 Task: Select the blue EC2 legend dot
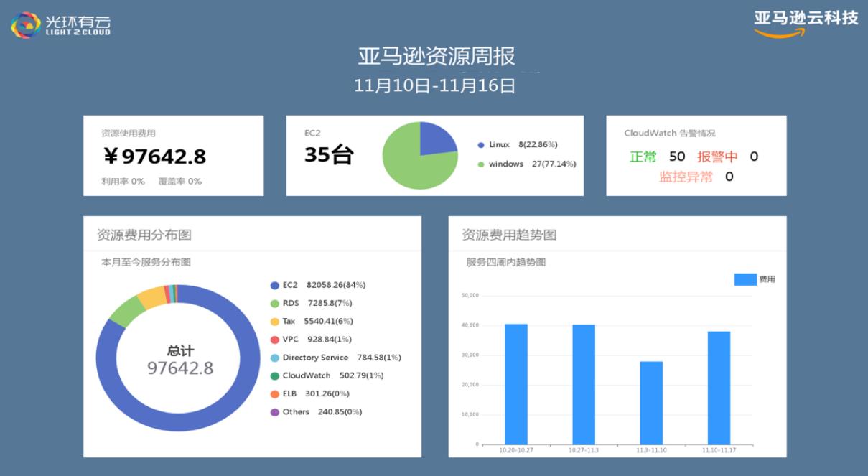(x=274, y=285)
